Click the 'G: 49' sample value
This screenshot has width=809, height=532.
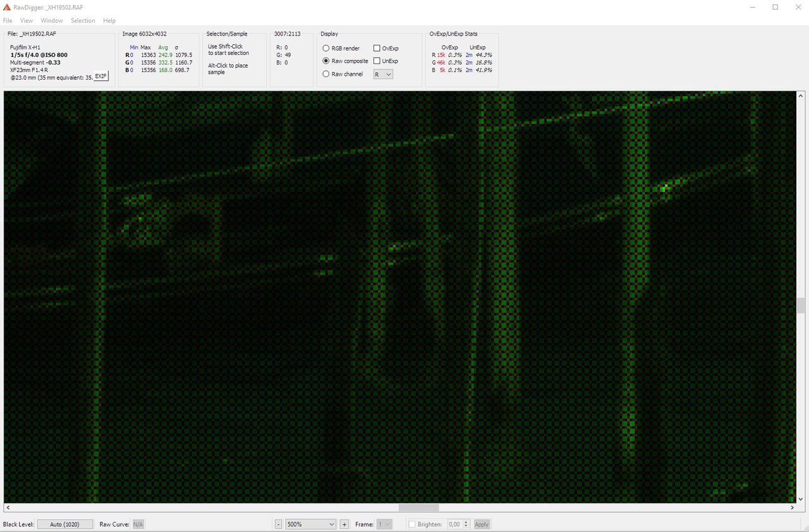pos(284,55)
